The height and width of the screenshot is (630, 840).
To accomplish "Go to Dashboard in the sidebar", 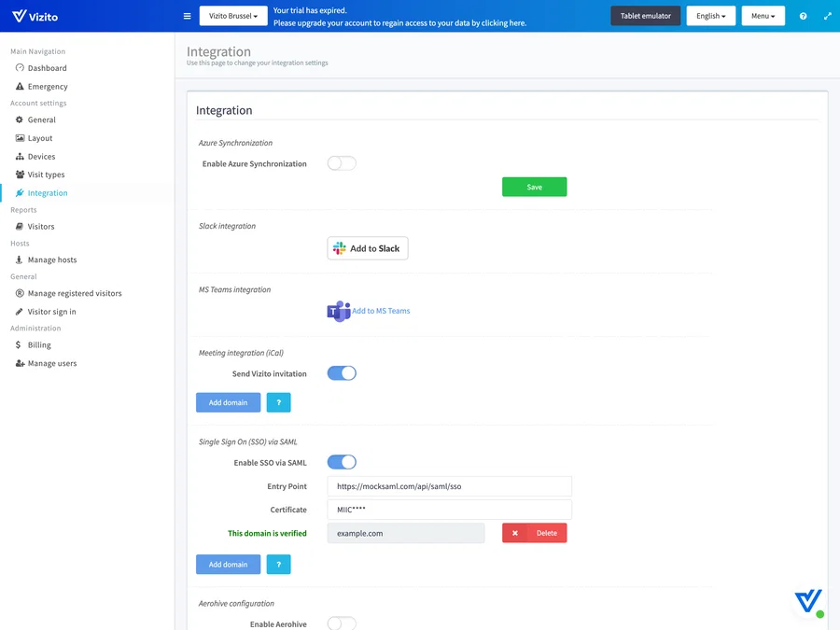I will click(47, 68).
